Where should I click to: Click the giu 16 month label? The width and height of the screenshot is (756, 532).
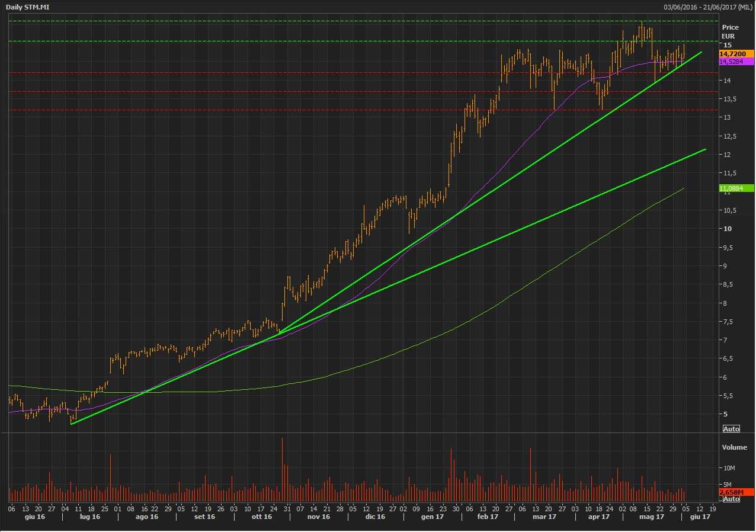click(x=34, y=517)
